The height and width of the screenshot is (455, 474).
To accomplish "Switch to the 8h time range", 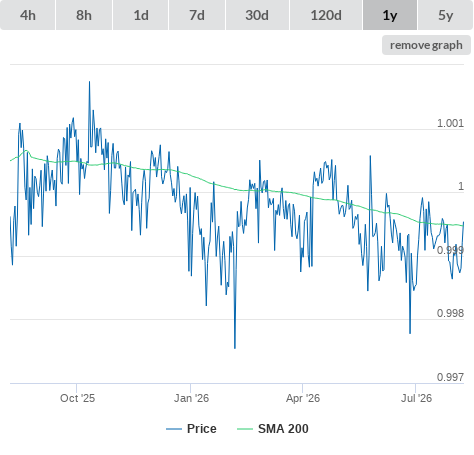I will click(x=84, y=15).
